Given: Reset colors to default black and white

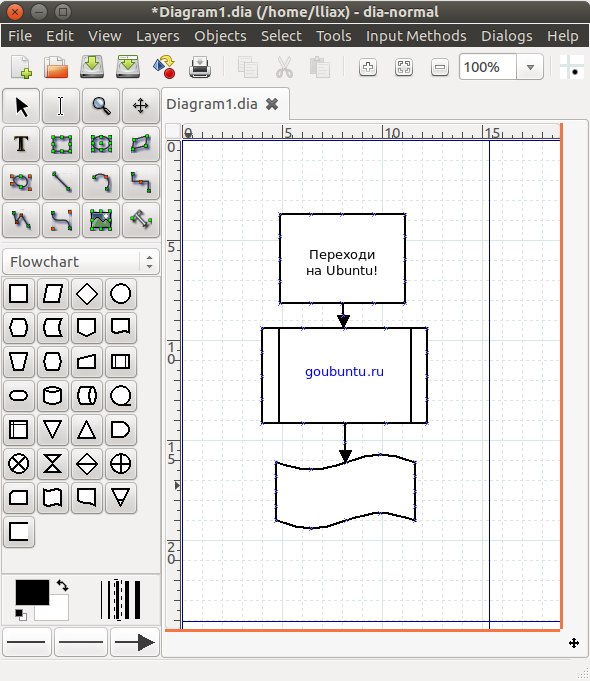Looking at the screenshot, I should point(20,615).
